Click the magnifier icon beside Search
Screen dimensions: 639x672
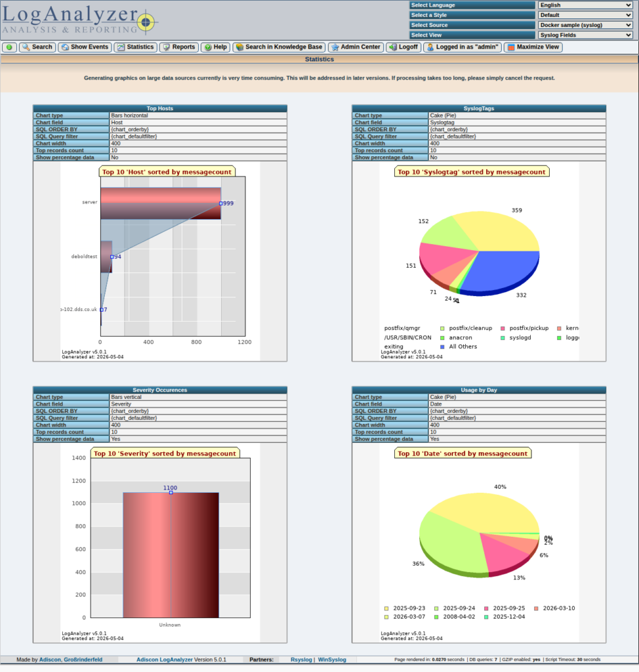(x=26, y=47)
